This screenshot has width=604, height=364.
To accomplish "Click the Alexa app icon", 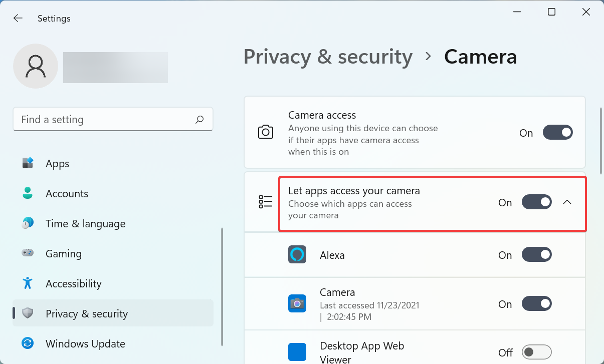I will 297,254.
